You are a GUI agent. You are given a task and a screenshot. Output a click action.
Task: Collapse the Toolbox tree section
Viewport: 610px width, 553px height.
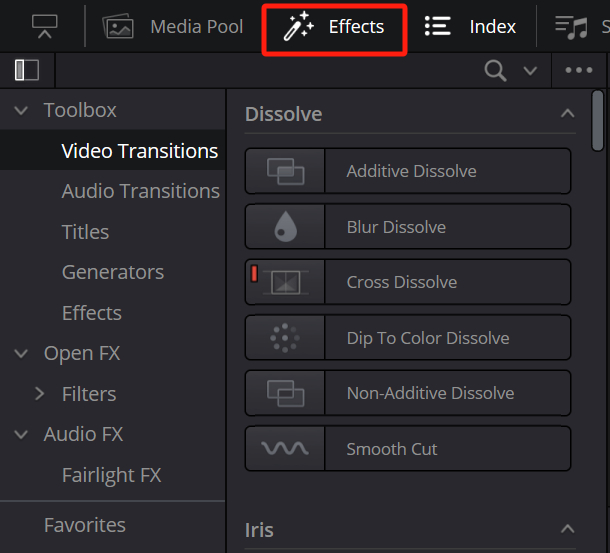click(21, 111)
